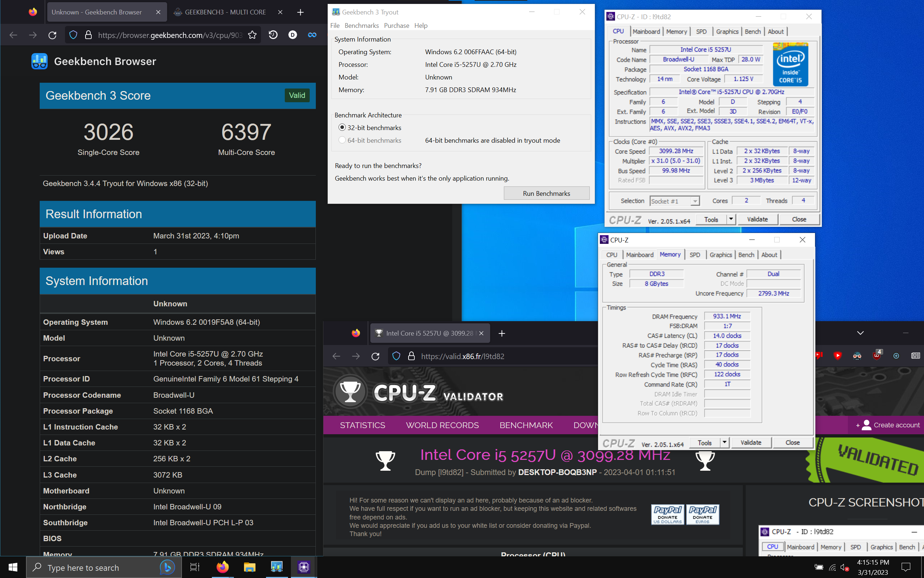Open STATISTICS in the validator navigation
Image resolution: width=924 pixels, height=578 pixels.
click(362, 426)
